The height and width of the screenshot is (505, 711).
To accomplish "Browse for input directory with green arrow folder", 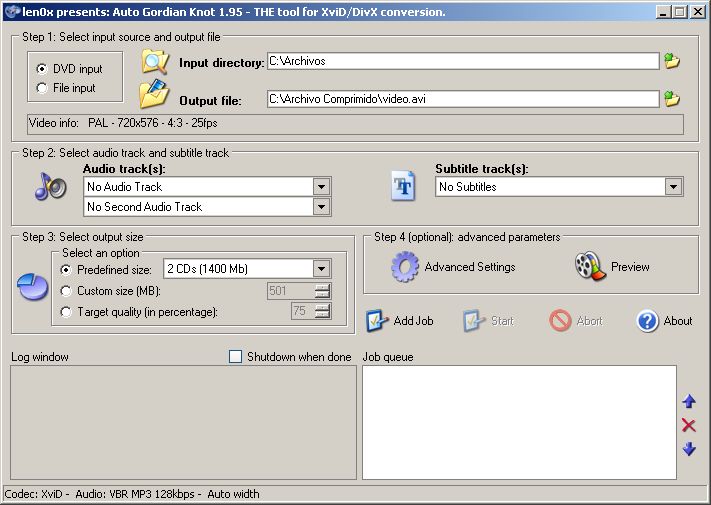I will [672, 60].
